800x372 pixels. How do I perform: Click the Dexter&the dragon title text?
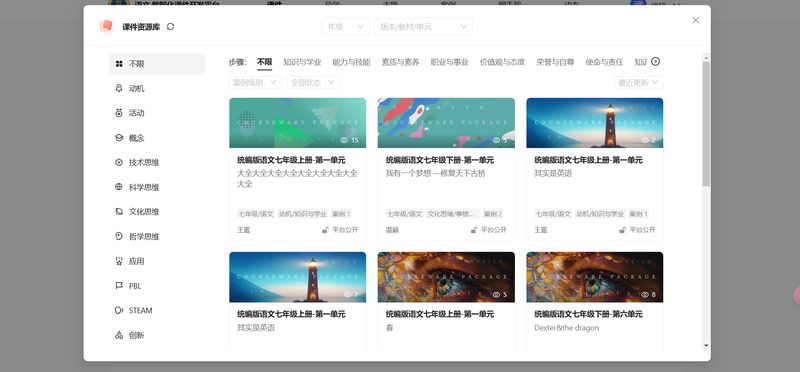566,328
